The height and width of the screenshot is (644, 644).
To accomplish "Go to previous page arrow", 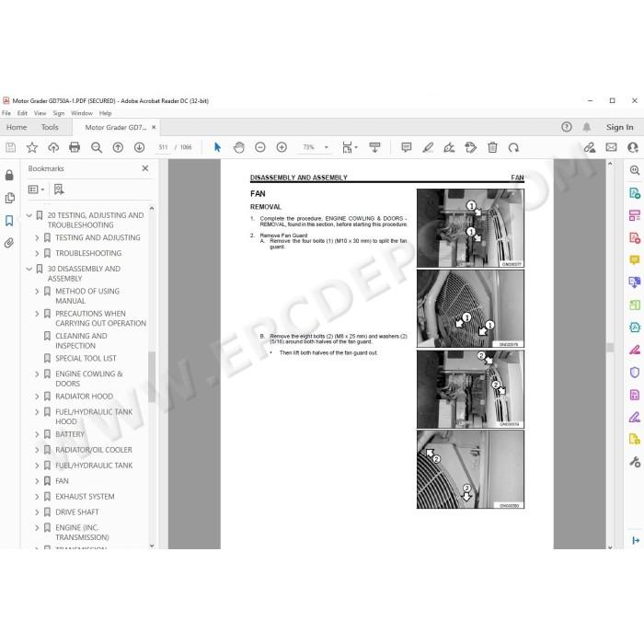I will pos(118,147).
